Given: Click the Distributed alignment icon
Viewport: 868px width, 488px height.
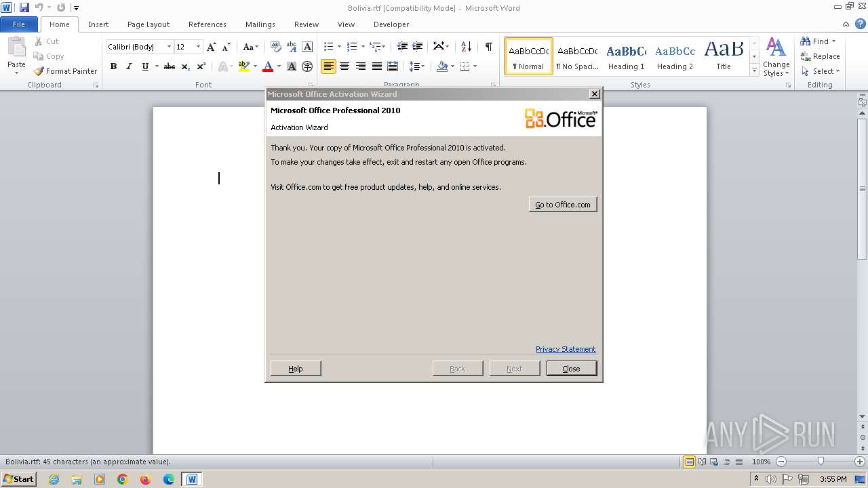Looking at the screenshot, I should 392,66.
